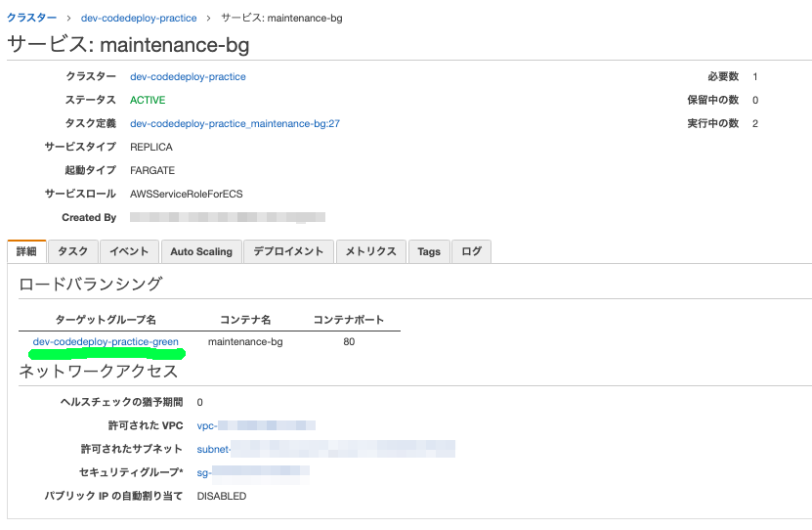The image size is (812, 530).
Task: Click the ターゲットグループ名 column header
Action: tap(106, 320)
